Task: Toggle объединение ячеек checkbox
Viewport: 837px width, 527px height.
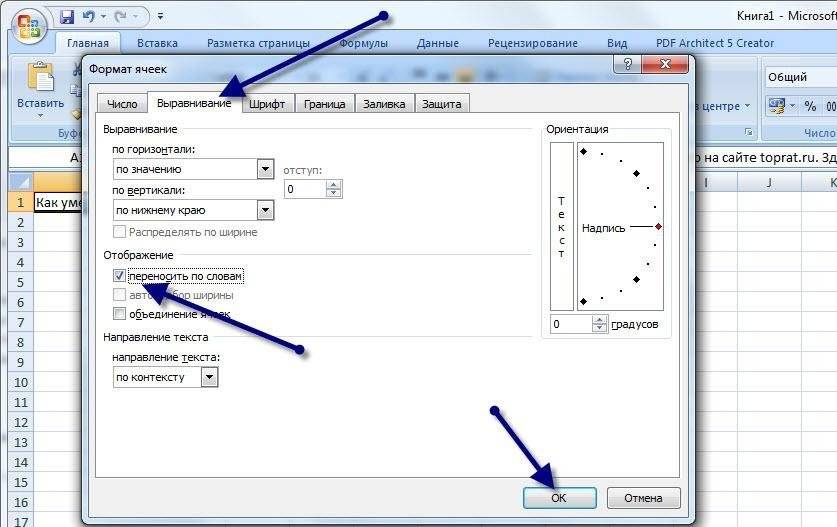Action: pyautogui.click(x=120, y=313)
